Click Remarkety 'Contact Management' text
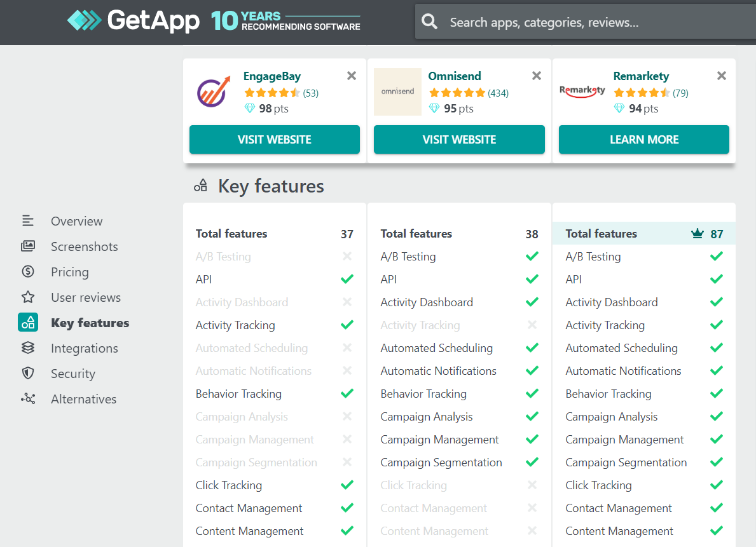This screenshot has width=756, height=547. coord(619,508)
